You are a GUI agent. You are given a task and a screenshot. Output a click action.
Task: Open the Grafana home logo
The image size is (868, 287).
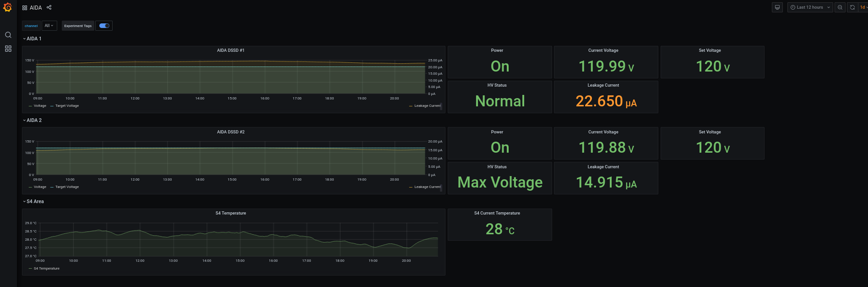click(7, 7)
